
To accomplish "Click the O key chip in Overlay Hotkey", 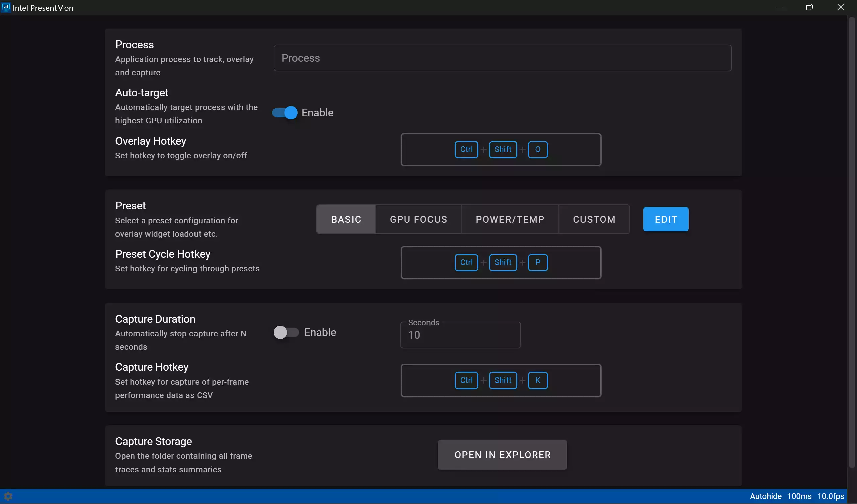I will [537, 149].
